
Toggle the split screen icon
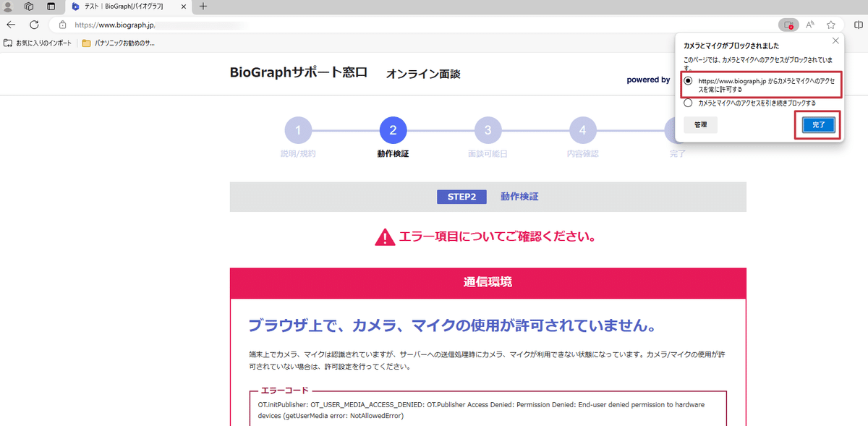click(858, 25)
